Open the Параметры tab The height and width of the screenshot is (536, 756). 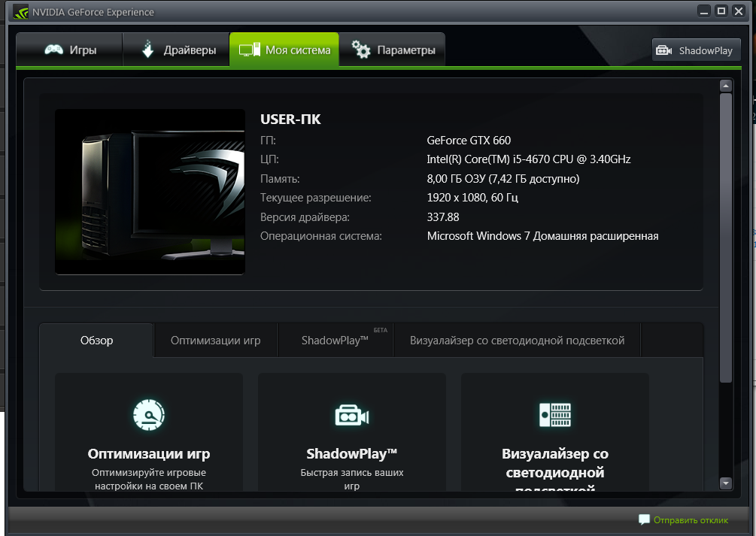pyautogui.click(x=392, y=50)
